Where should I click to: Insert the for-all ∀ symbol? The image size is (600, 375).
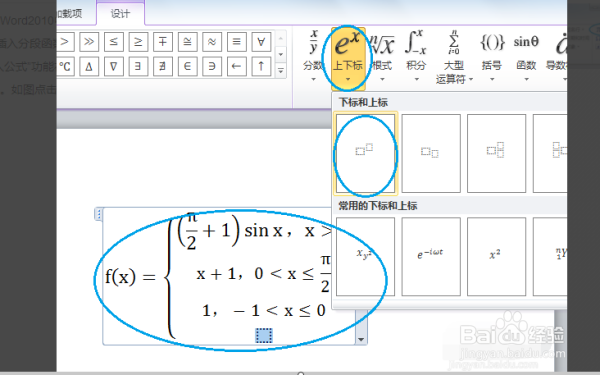click(x=261, y=42)
